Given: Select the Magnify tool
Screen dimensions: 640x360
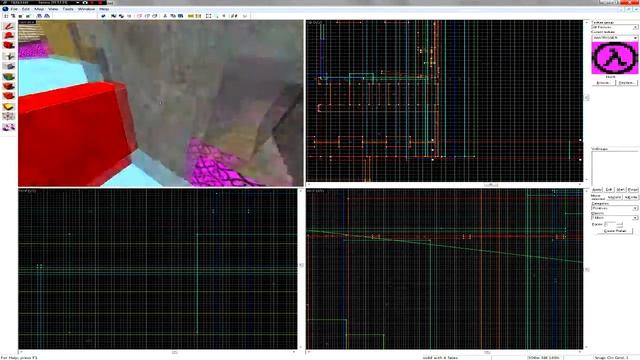Looking at the screenshot, I should [9, 36].
